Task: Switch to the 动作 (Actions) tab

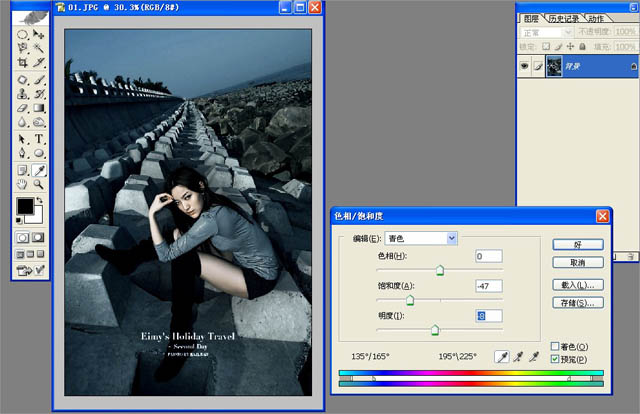Action: coord(594,18)
